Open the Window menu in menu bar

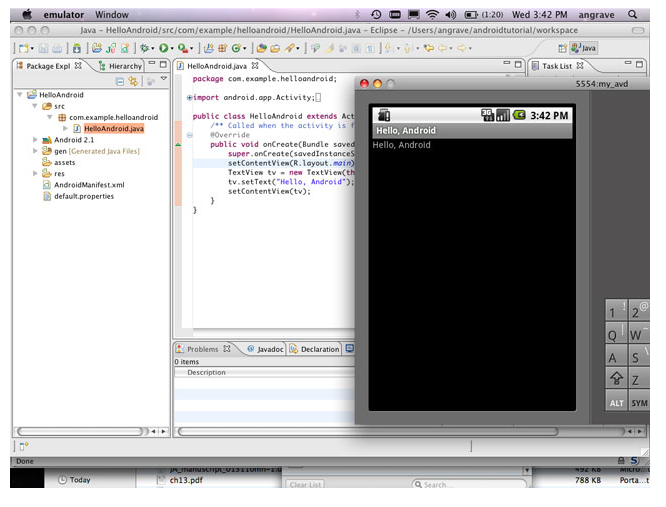112,14
